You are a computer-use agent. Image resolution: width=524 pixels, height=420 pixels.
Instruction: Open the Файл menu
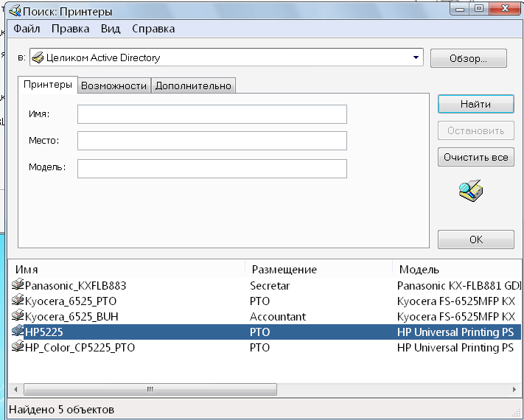point(27,29)
